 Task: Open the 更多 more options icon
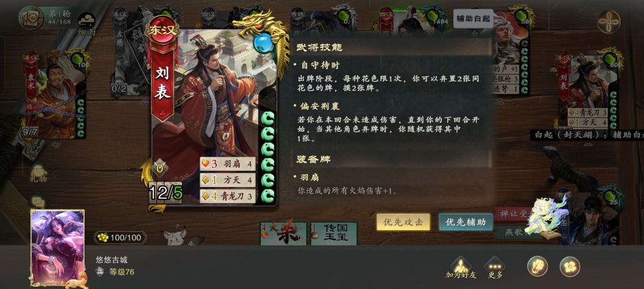point(494,267)
